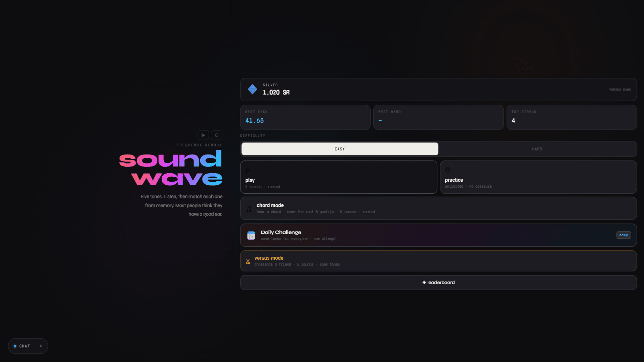Screen dimensions: 644x362
Task: Click the Top Streak stat card
Action: 571,117
